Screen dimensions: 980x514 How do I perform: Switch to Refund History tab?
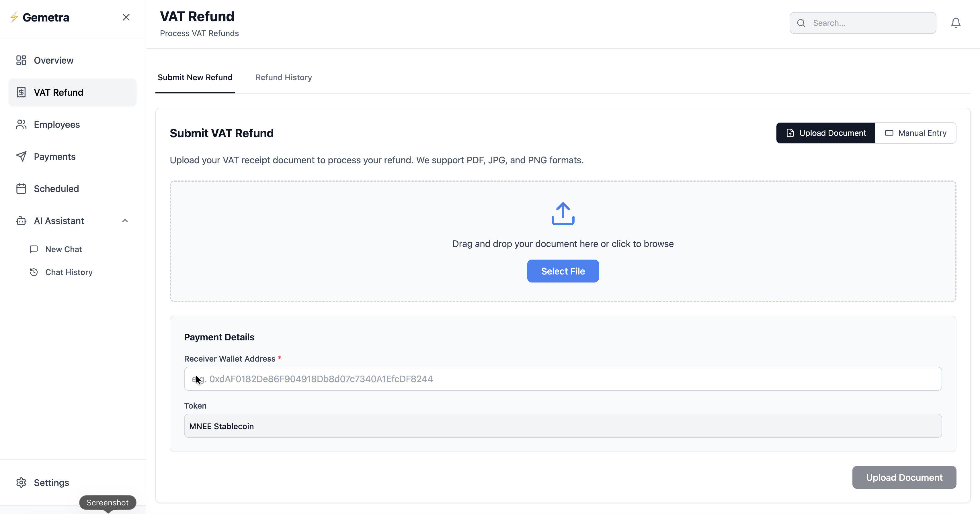click(284, 77)
